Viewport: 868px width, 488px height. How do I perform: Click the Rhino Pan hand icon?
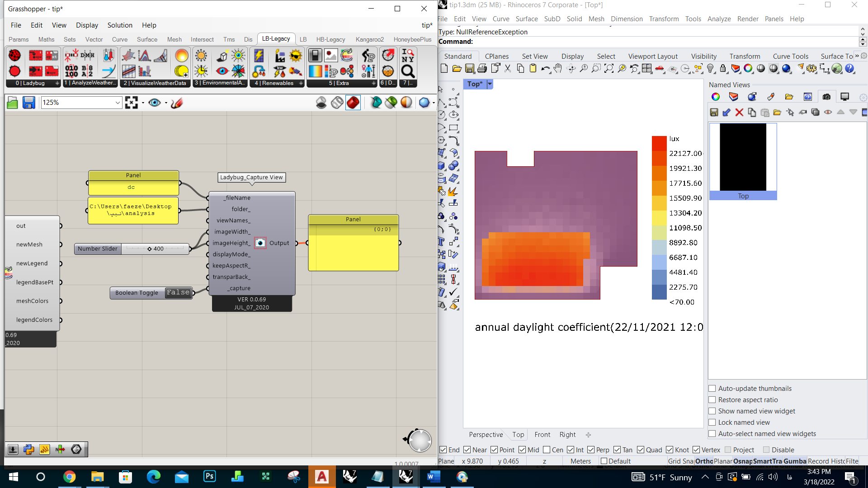(x=558, y=69)
